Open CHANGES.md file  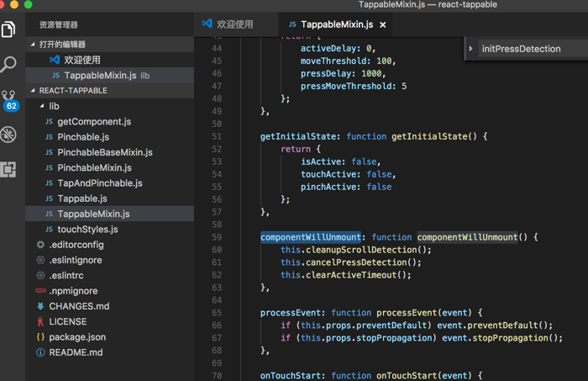(109, 306)
